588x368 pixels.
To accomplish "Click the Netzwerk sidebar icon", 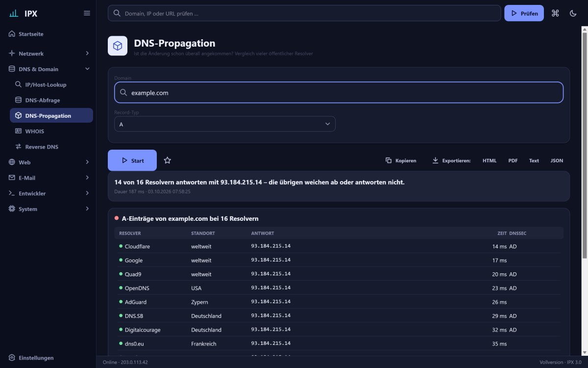I will tap(12, 53).
